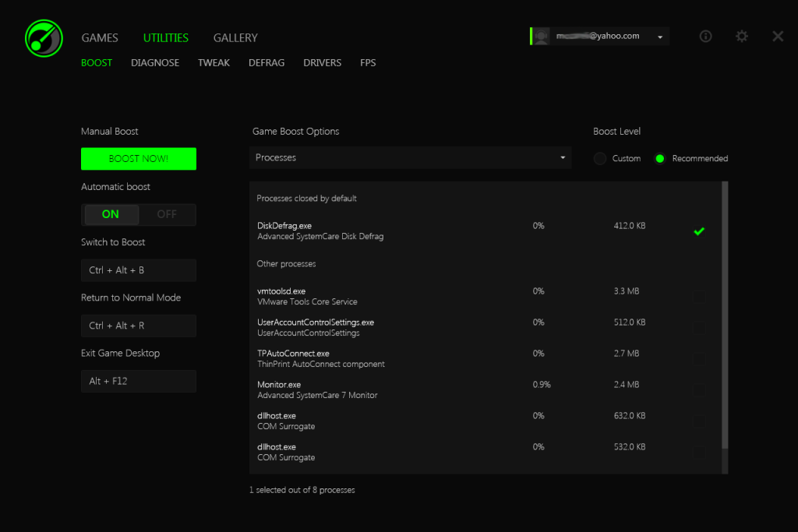
Task: Click the BOOST NOW! button
Action: [x=139, y=159]
